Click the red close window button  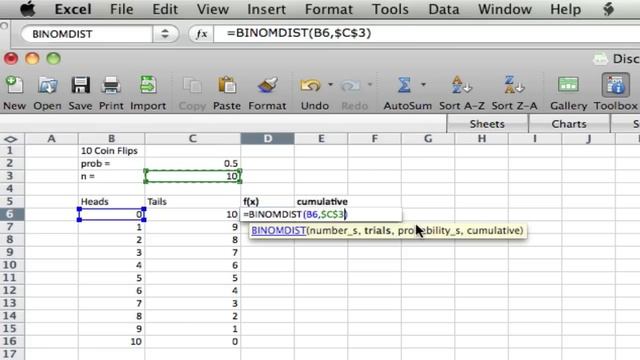(11, 58)
